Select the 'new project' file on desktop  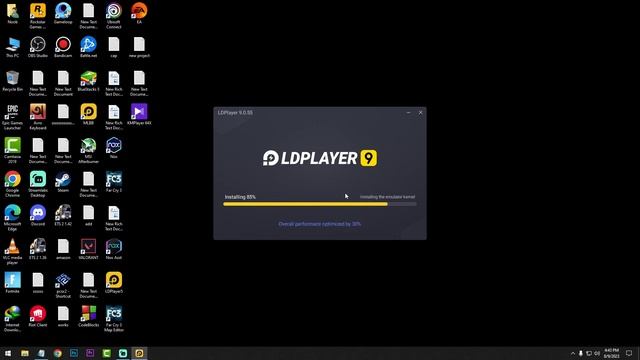point(139,47)
